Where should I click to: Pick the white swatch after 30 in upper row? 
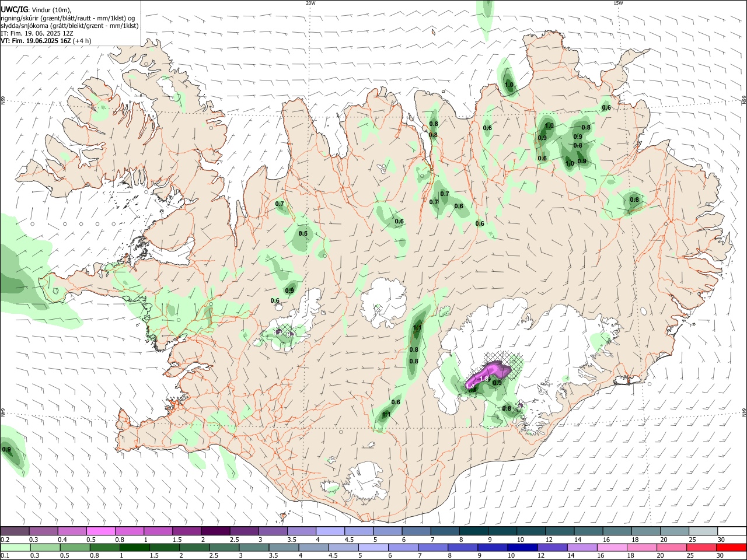coord(732,531)
